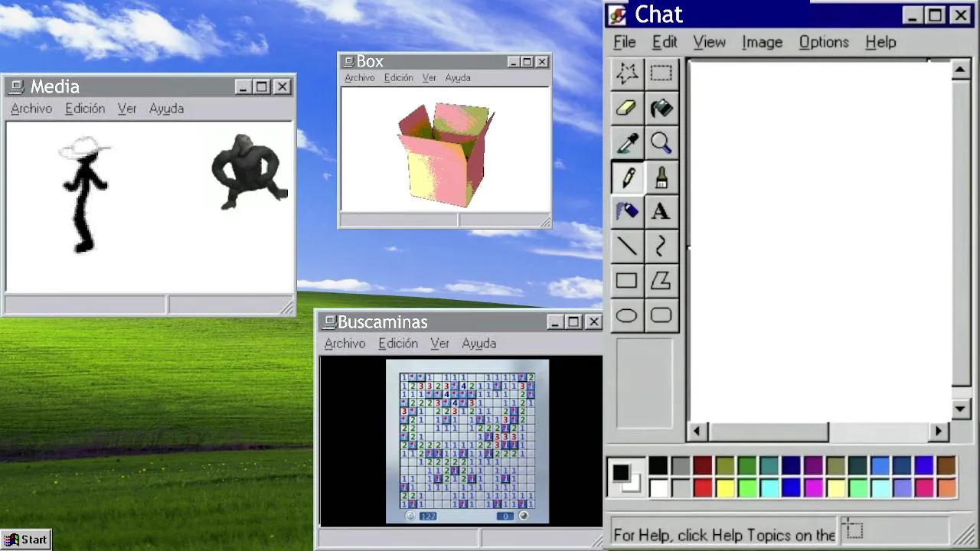Select the Rounded Rectangle tool
980x551 pixels.
point(661,315)
